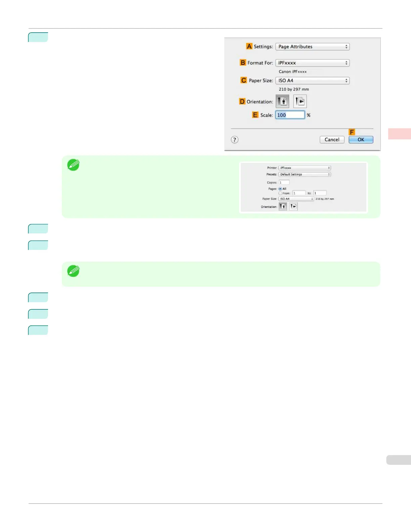
Task: Choose portrait orientation in small print dialog
Action: click(x=283, y=207)
